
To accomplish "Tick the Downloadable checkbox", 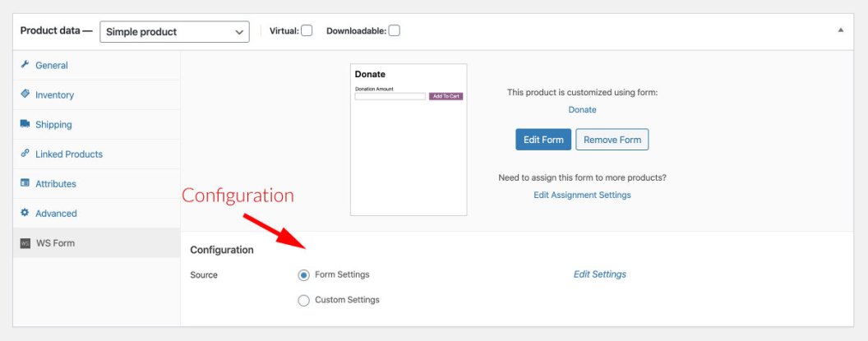I will click(395, 31).
